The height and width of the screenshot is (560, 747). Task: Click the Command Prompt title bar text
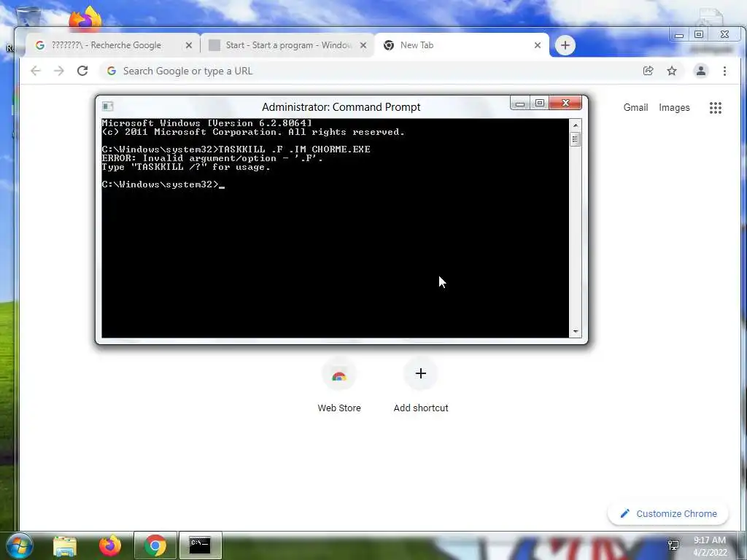point(341,107)
